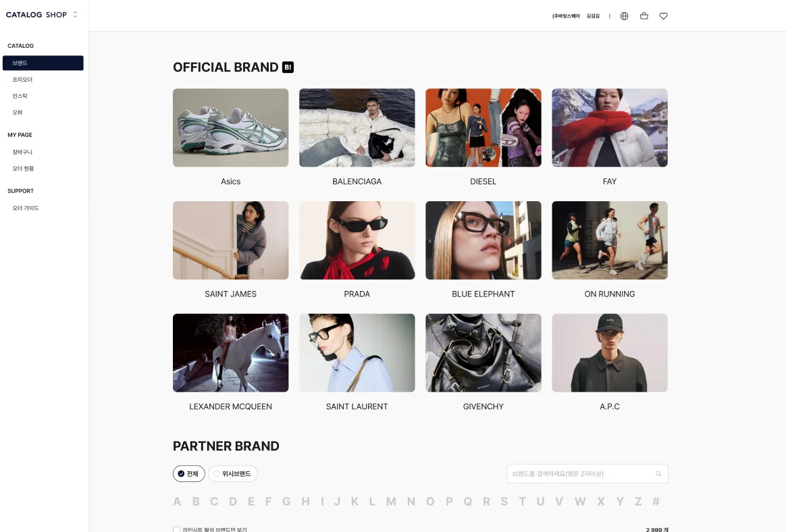Expand the Catalog Shop switcher arrows
This screenshot has height=532, width=786.
click(x=75, y=15)
